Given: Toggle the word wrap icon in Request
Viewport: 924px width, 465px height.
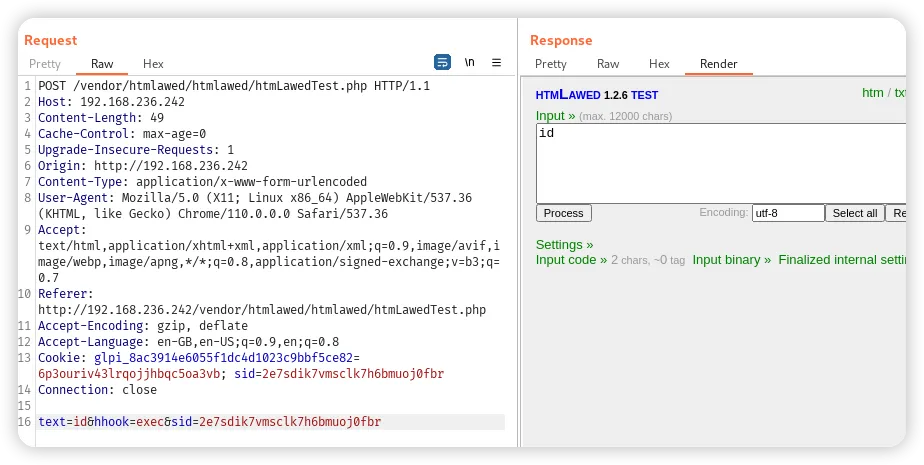Looking at the screenshot, I should [x=442, y=62].
